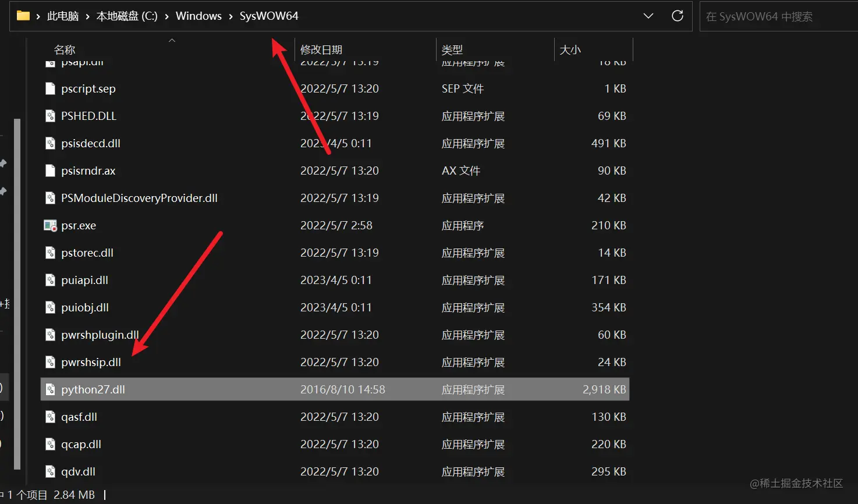Click the qasf.dll file icon
The height and width of the screenshot is (504, 858).
pos(51,417)
